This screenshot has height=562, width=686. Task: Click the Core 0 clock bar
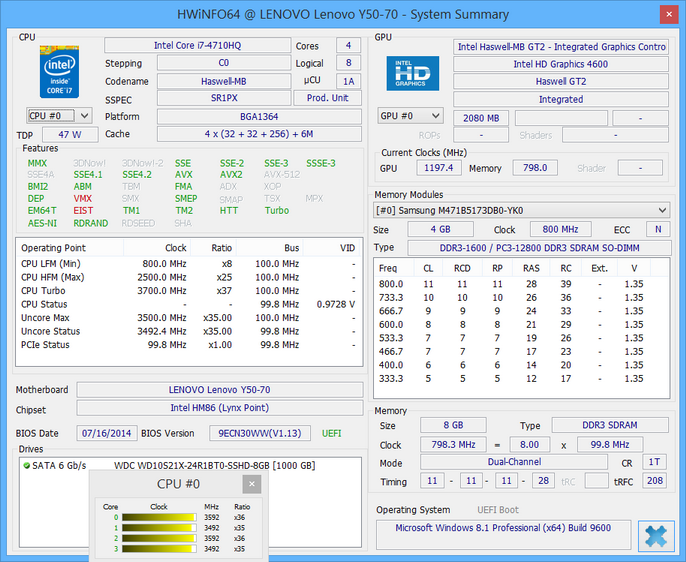coord(159,517)
